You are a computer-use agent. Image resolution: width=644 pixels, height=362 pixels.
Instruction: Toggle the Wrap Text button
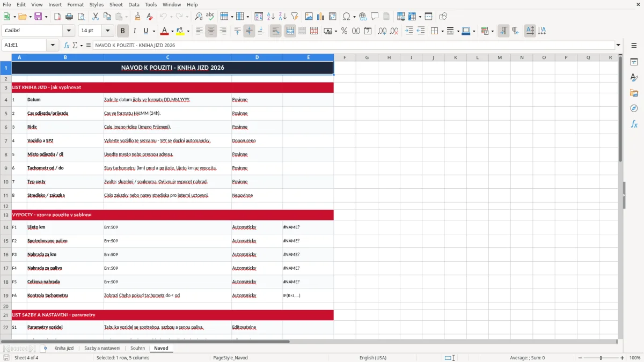275,31
